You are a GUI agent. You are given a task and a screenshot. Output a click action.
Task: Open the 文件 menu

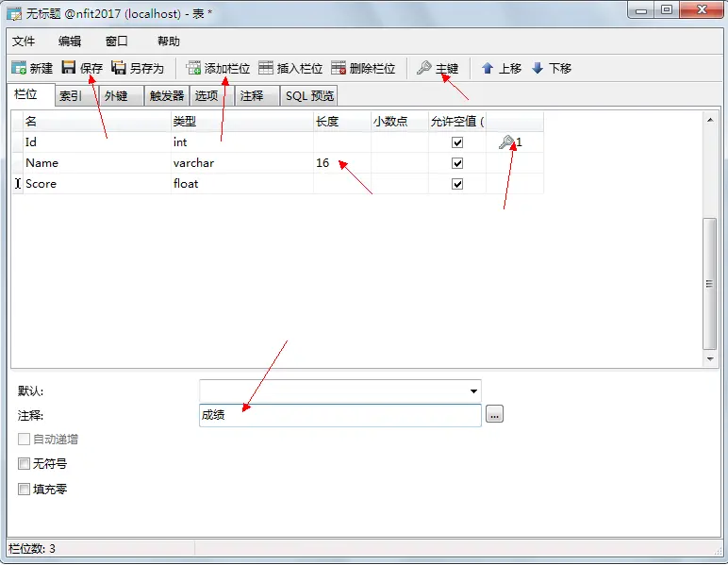click(24, 42)
